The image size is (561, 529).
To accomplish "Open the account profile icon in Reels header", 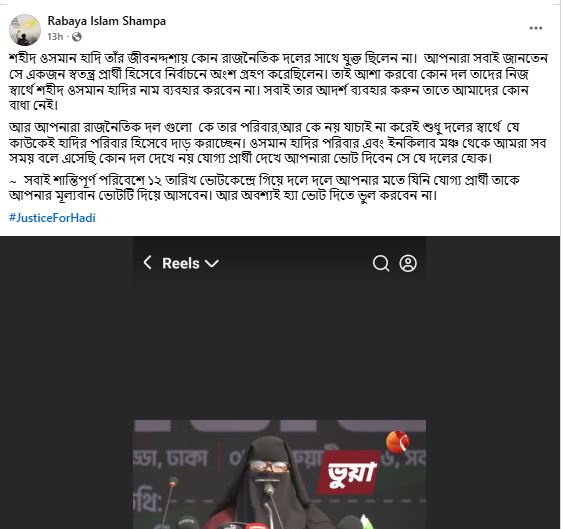I will [x=408, y=264].
